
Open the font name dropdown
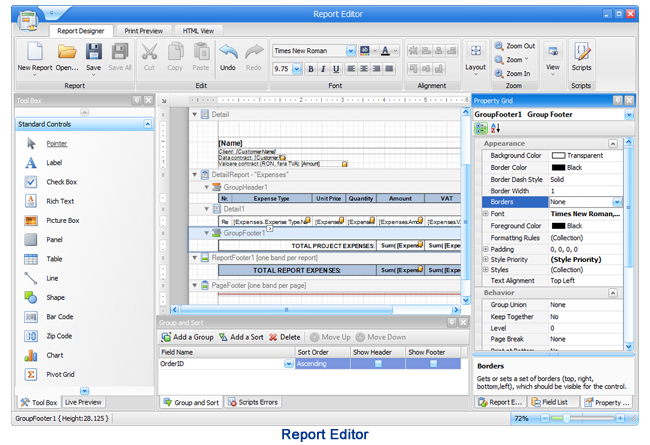pos(351,51)
